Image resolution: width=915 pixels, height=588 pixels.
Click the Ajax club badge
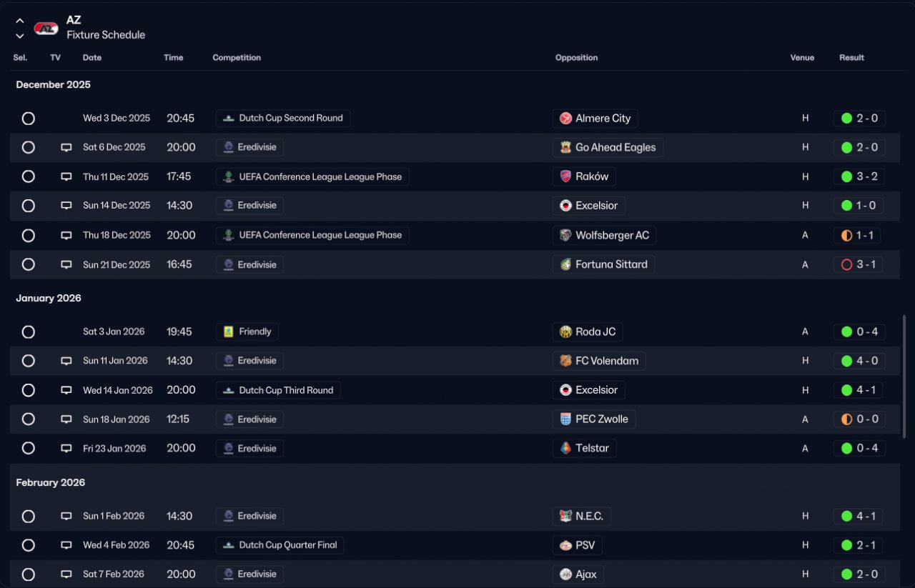point(565,574)
